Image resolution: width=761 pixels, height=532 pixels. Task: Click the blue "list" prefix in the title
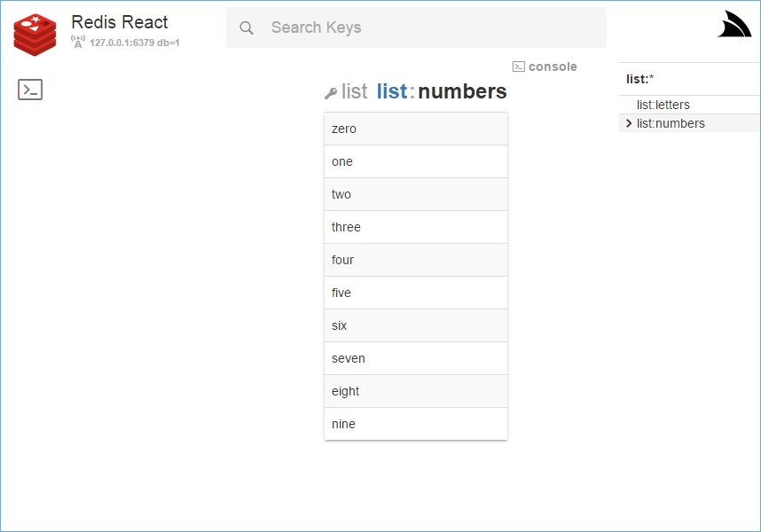tap(392, 91)
